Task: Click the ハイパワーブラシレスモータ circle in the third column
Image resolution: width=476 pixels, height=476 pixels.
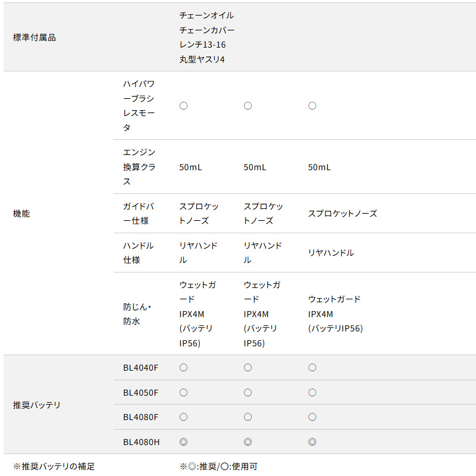Action: pos(312,106)
